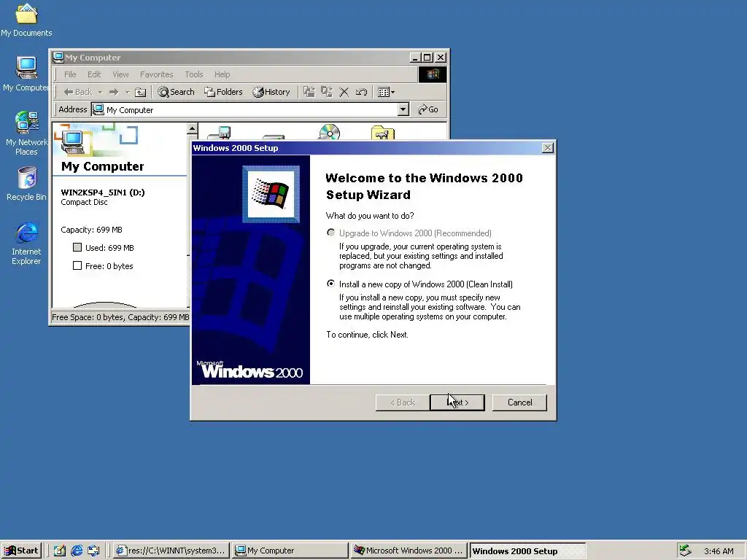747x560 pixels.
Task: Open the Recycle Bin desktop icon
Action: click(26, 184)
